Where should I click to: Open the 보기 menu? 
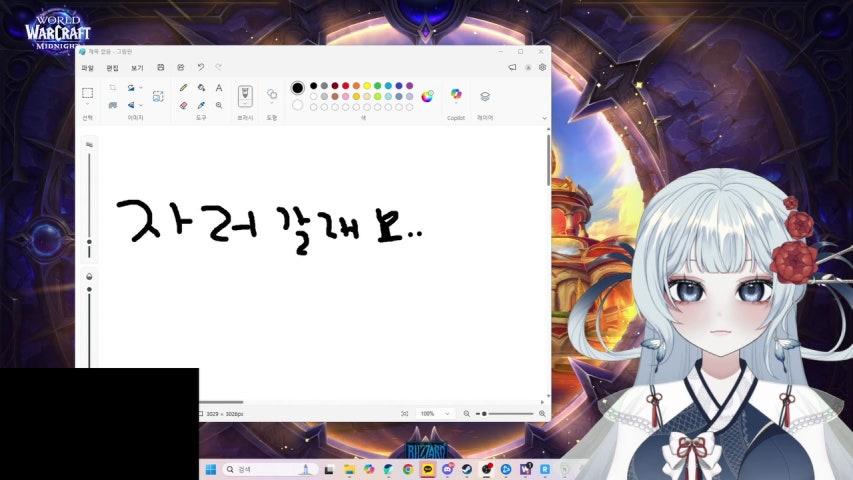pos(137,68)
